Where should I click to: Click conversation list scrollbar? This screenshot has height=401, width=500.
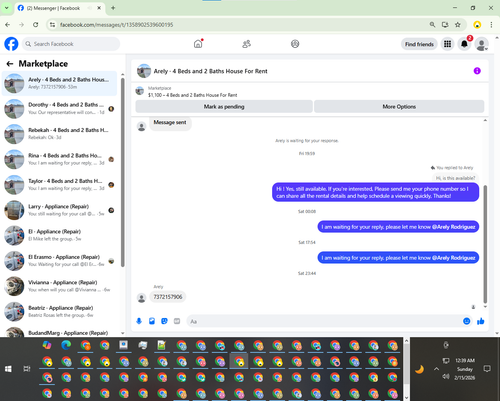122,172
